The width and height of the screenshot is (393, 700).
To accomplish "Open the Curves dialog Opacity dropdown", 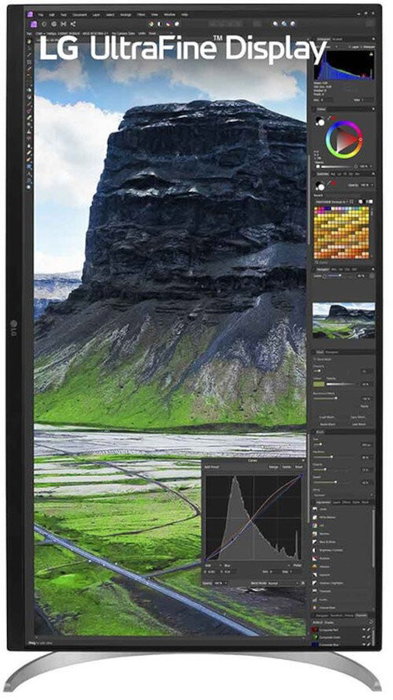I will pos(221,583).
